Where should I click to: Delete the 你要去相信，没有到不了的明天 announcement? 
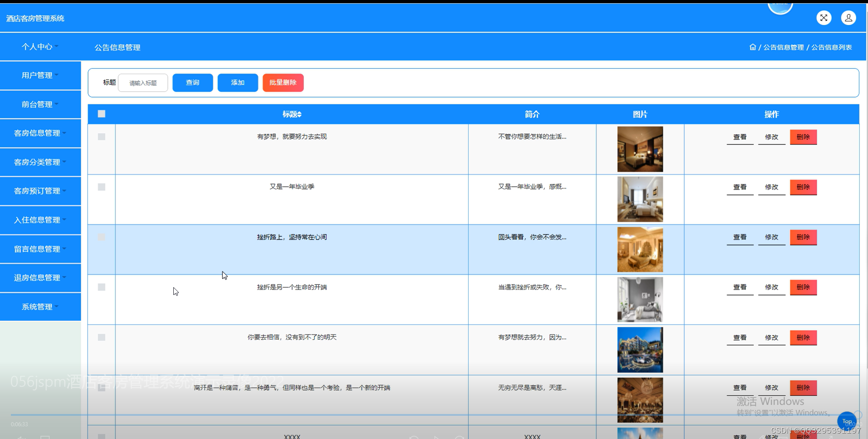(803, 338)
